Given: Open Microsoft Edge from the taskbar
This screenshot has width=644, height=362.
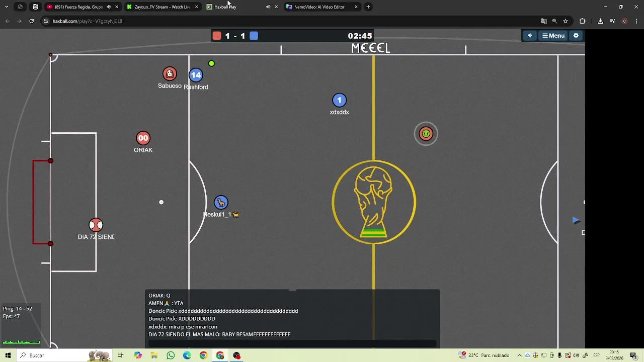Looking at the screenshot, I should coord(187,355).
